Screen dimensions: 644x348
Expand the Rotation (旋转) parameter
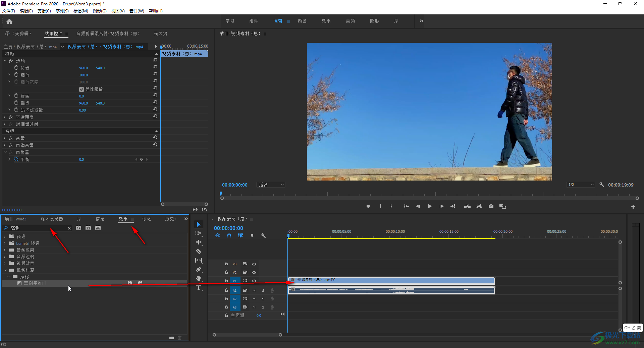9,96
